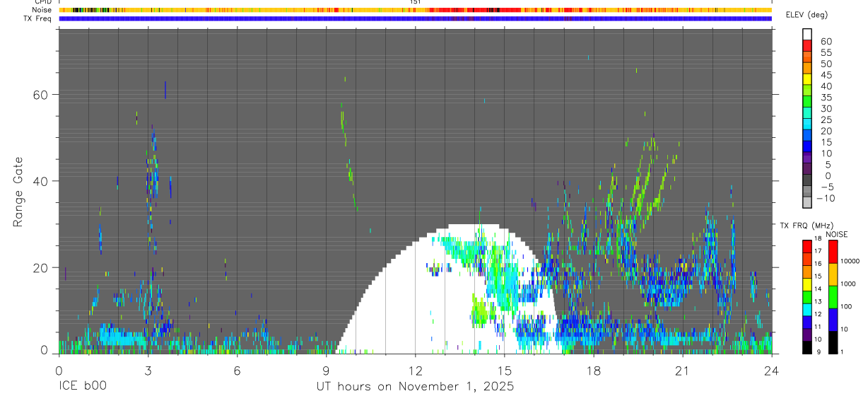Select the "NOISE" legend heading
The height and width of the screenshot is (401, 868).
pyautogui.click(x=836, y=234)
